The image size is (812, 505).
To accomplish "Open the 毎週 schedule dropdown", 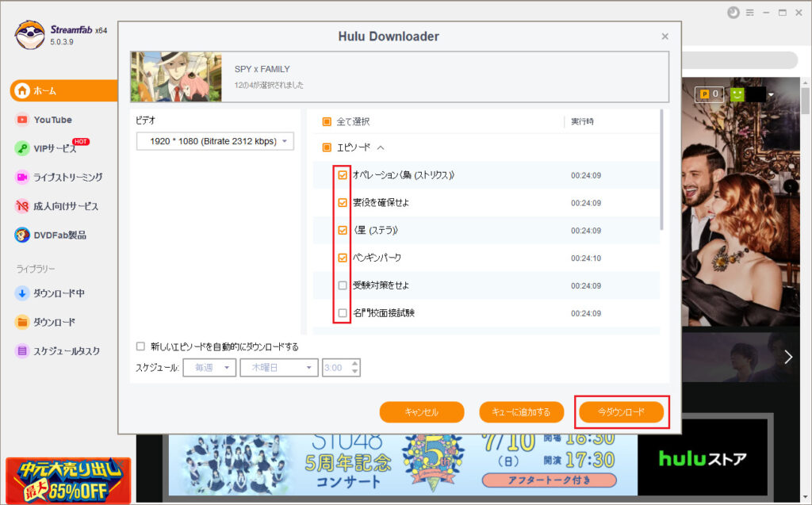I will tap(209, 368).
